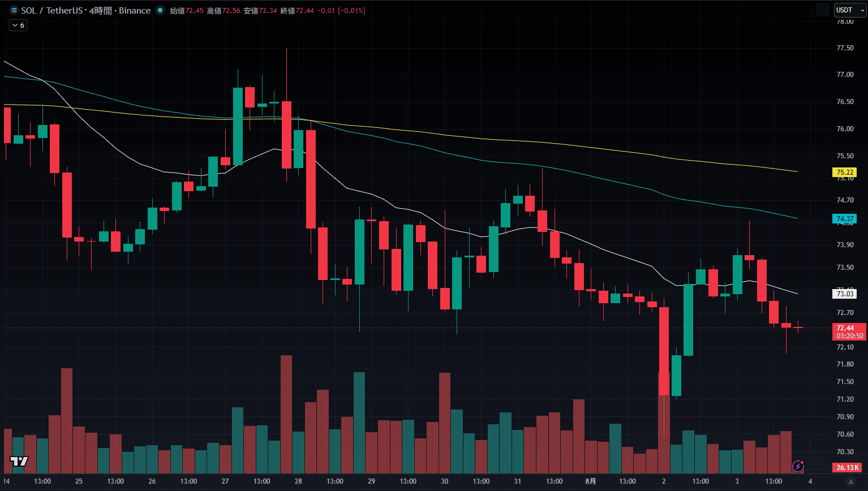The height and width of the screenshot is (491, 868).
Task: Click the 72.10 price axis tick
Action: 845,347
